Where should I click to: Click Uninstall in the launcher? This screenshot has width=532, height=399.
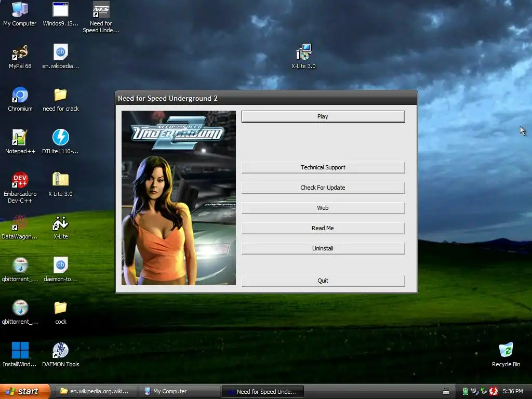coord(323,248)
